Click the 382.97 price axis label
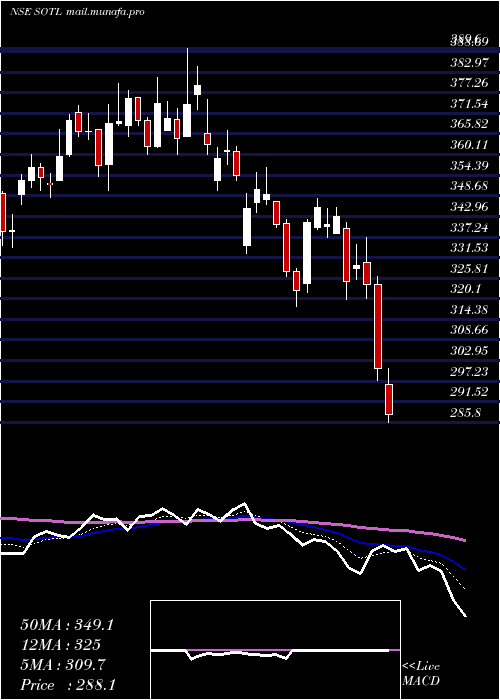The image size is (500, 700). 469,62
